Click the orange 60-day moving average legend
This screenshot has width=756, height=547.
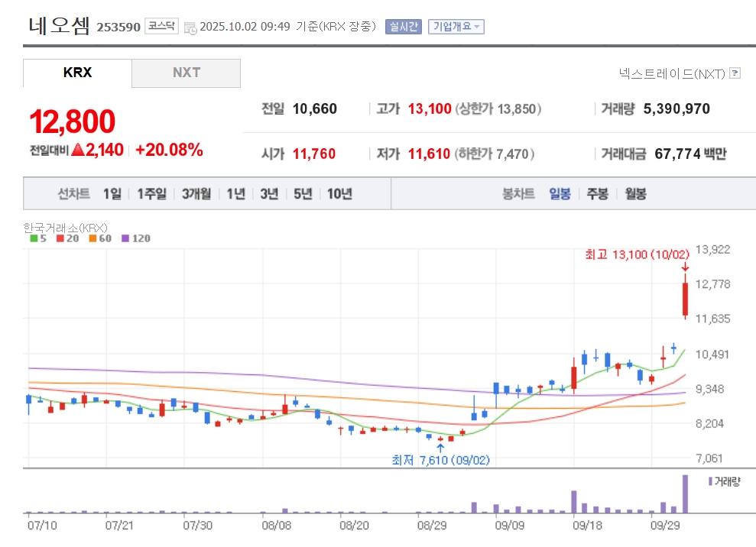point(100,238)
